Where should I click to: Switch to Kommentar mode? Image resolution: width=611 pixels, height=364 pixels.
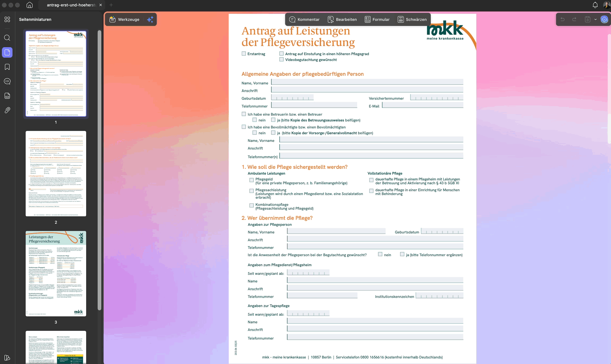304,19
